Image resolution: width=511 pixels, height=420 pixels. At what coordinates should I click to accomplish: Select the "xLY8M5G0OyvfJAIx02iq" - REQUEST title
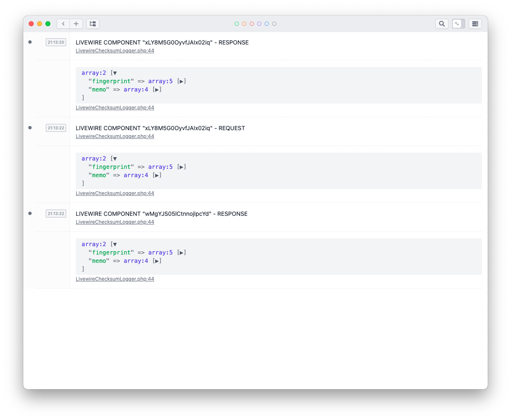click(x=160, y=128)
